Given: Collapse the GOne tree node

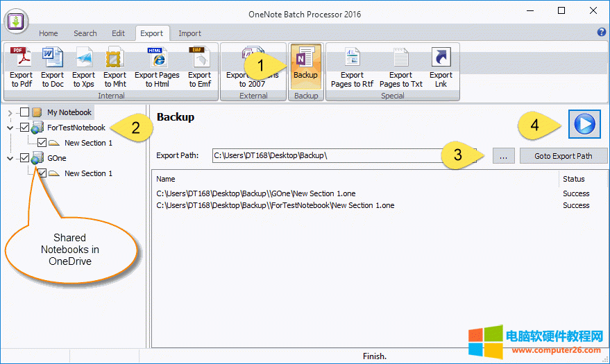Looking at the screenshot, I should 10,158.
